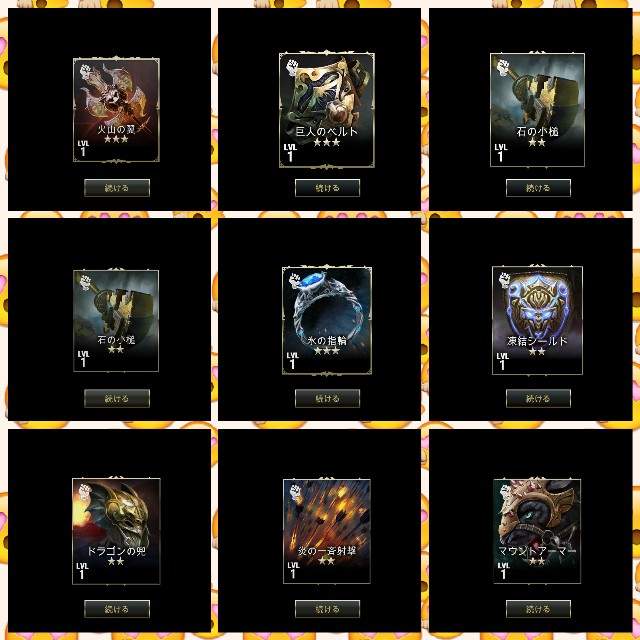640x640 pixels.
Task: Click 続ける below the 巨人のベルト card
Action: [x=327, y=188]
